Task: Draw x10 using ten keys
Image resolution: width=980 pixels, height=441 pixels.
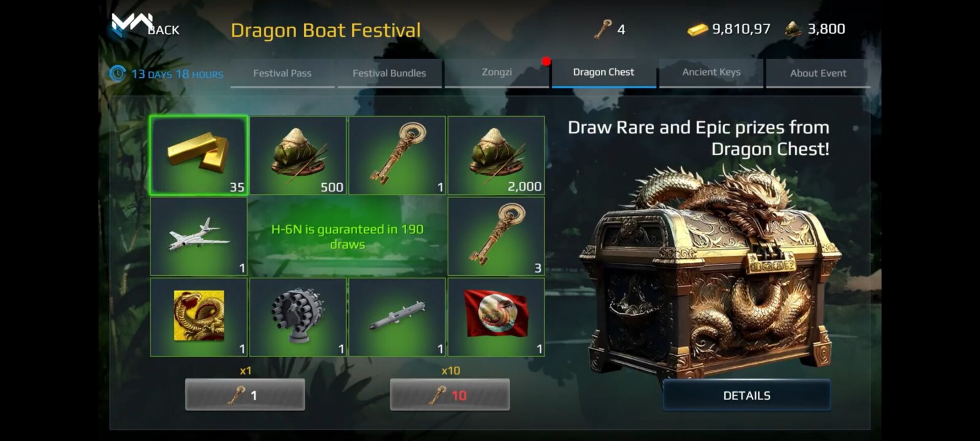Action: click(x=450, y=395)
